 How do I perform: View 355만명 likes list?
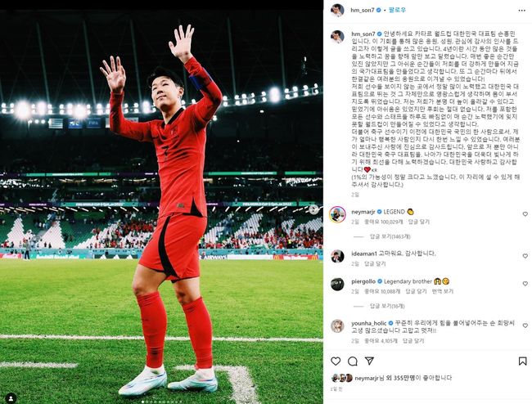coord(404,378)
